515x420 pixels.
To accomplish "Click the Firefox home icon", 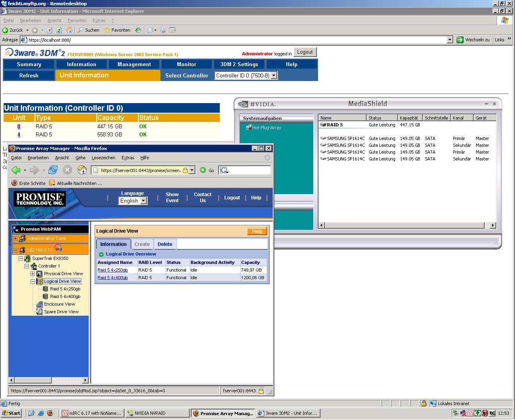I will point(82,170).
